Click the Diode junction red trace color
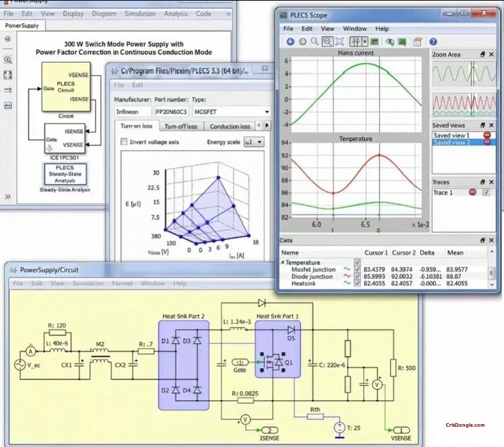Screen dimensions: 504x447 (x=347, y=276)
